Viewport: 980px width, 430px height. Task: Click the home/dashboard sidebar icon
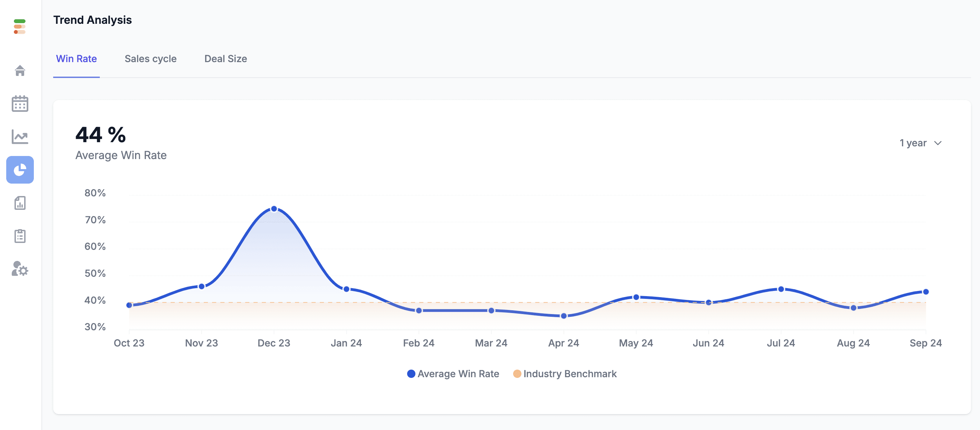21,70
